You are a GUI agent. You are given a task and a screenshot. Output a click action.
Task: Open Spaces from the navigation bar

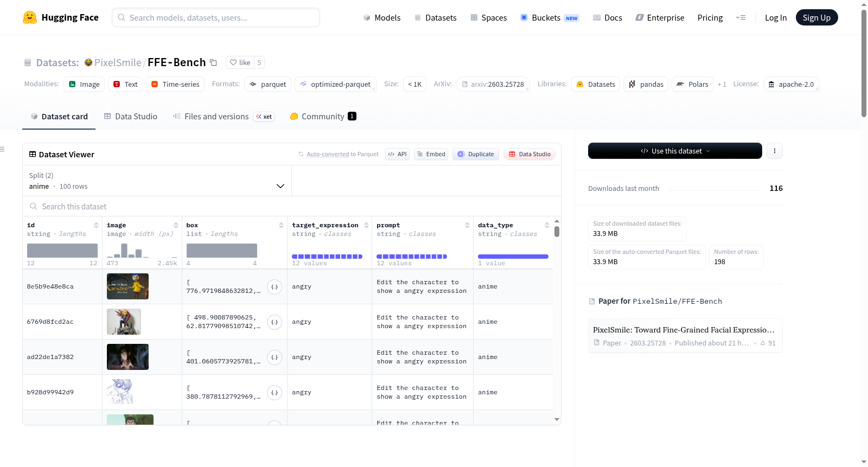coord(488,17)
